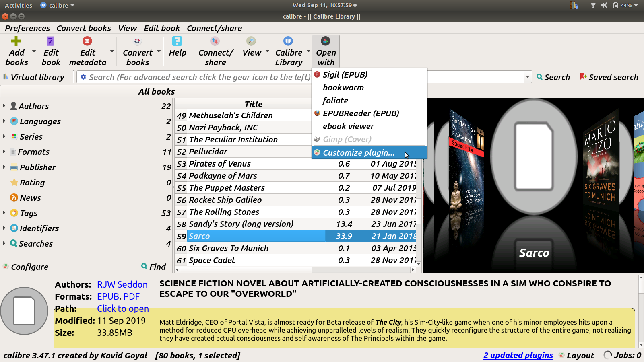This screenshot has height=362, width=644.
Task: Expand the Edit metadata dropdown arrow
Action: (x=112, y=51)
